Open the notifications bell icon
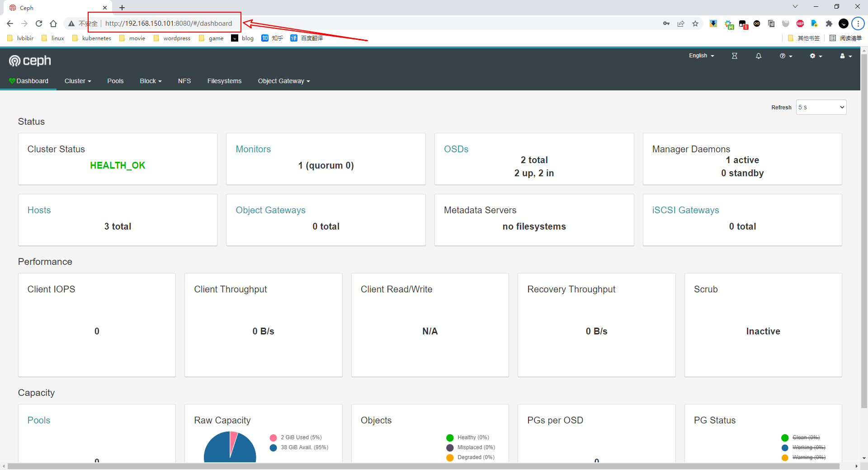Image resolution: width=868 pixels, height=470 pixels. point(758,56)
